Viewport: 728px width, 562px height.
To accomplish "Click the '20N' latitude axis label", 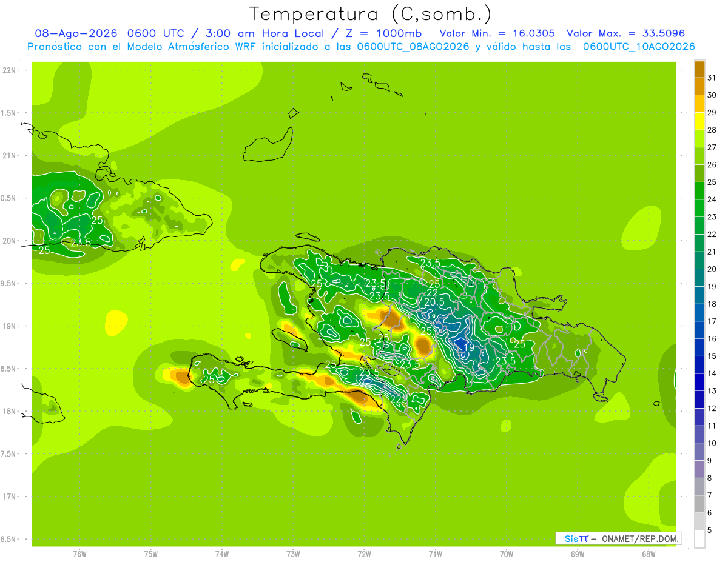I will coord(10,241).
